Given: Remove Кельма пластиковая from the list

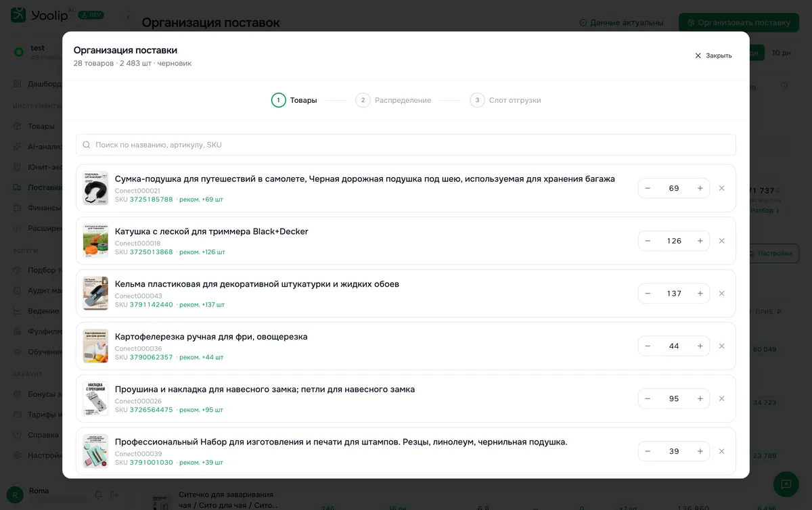Looking at the screenshot, I should tap(721, 294).
